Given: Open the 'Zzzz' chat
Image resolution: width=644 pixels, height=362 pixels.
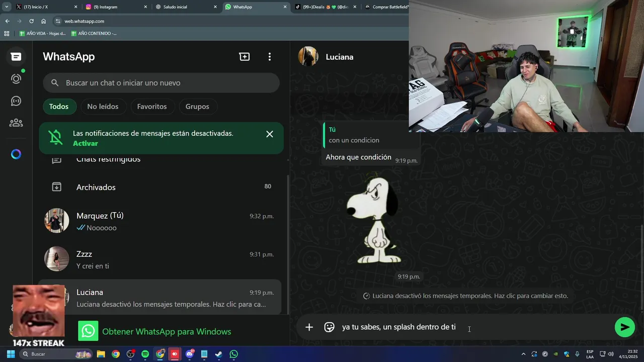Looking at the screenshot, I should tap(160, 259).
